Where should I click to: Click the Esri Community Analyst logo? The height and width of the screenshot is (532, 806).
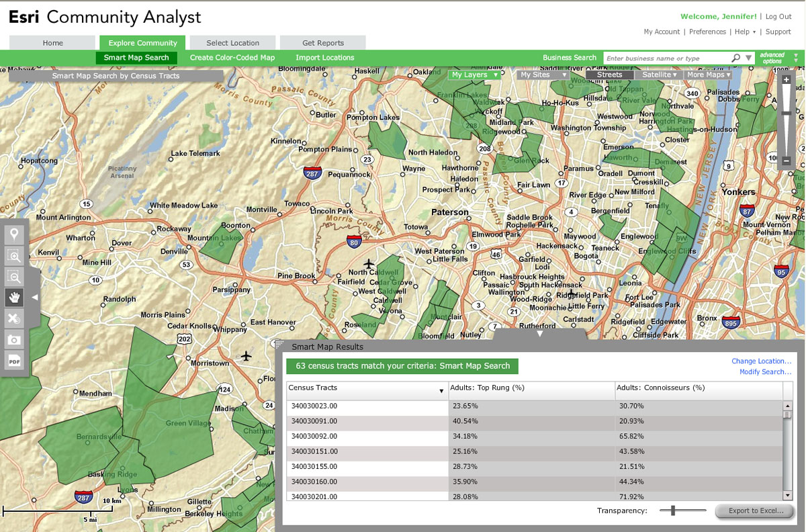pos(104,17)
